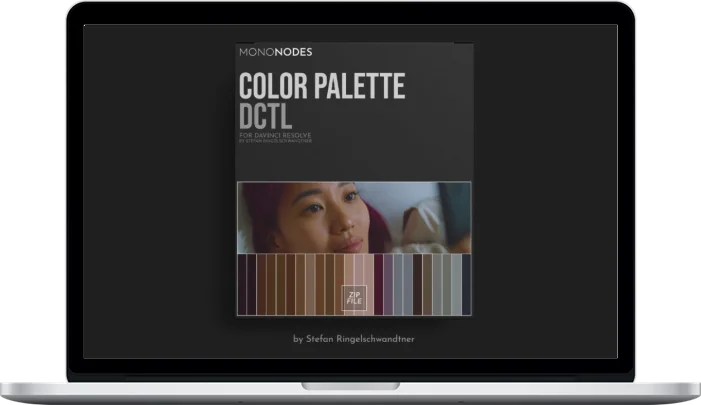Select the rightmost dark navy palette swatch
The width and height of the screenshot is (701, 405).
point(468,284)
